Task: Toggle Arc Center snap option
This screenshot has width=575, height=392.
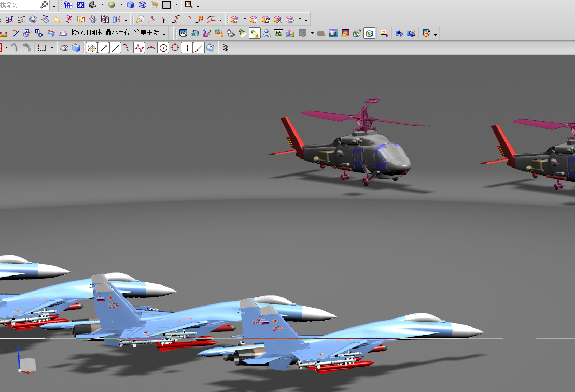Action: point(163,48)
